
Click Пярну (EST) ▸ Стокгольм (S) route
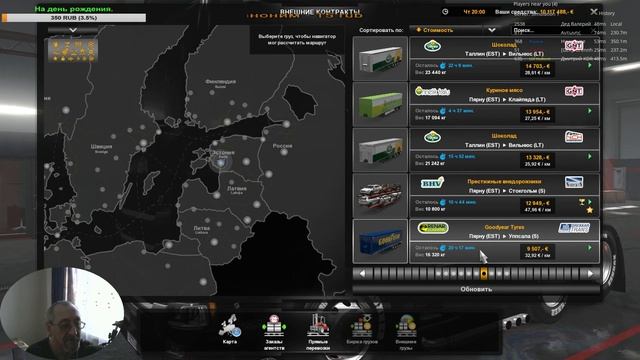pos(507,191)
